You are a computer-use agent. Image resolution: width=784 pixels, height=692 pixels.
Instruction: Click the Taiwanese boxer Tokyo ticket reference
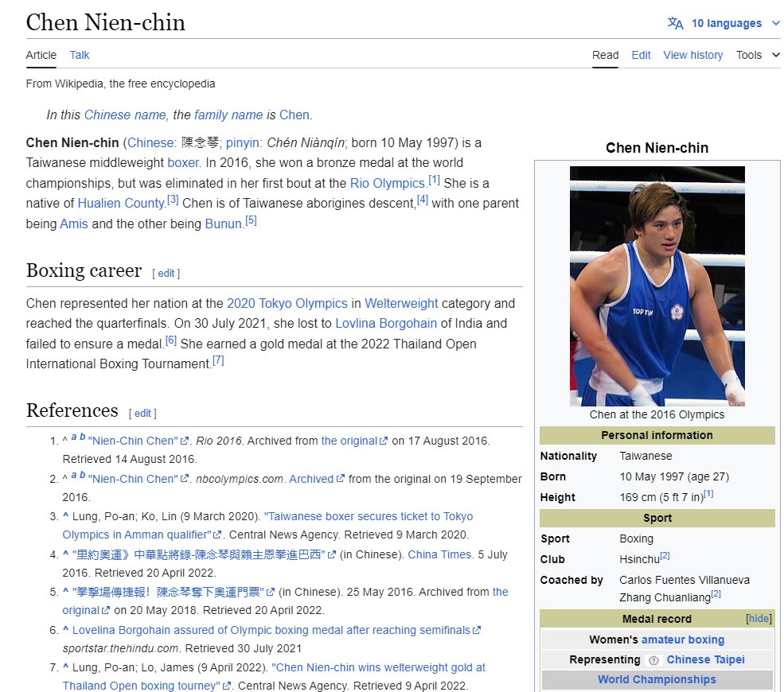pyautogui.click(x=267, y=525)
